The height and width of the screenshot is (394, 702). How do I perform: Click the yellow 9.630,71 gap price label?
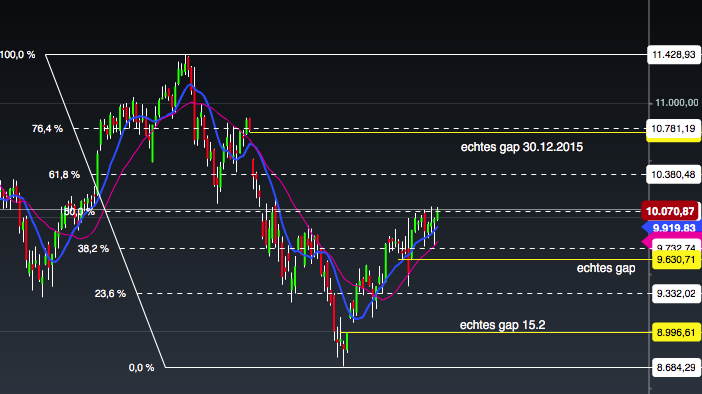[x=676, y=260]
